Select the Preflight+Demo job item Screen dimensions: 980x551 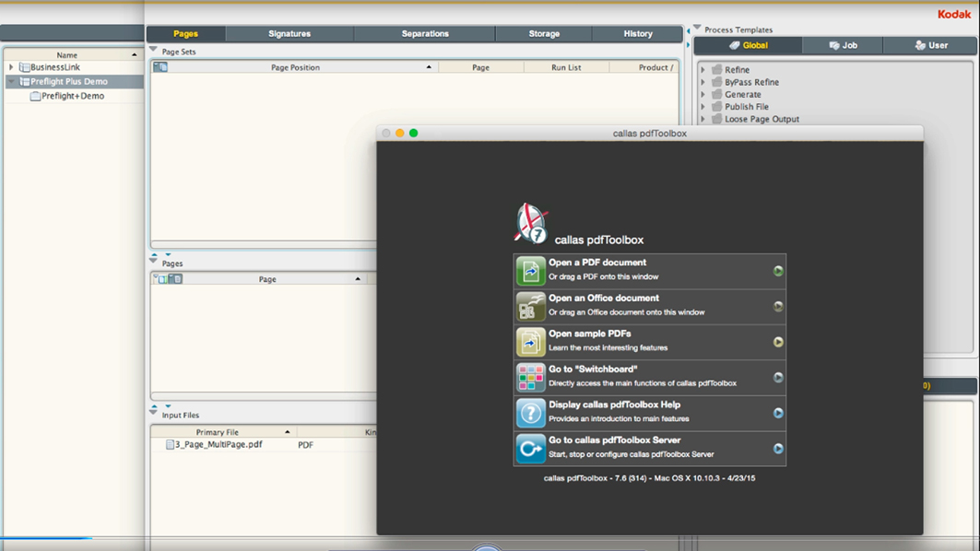(72, 96)
